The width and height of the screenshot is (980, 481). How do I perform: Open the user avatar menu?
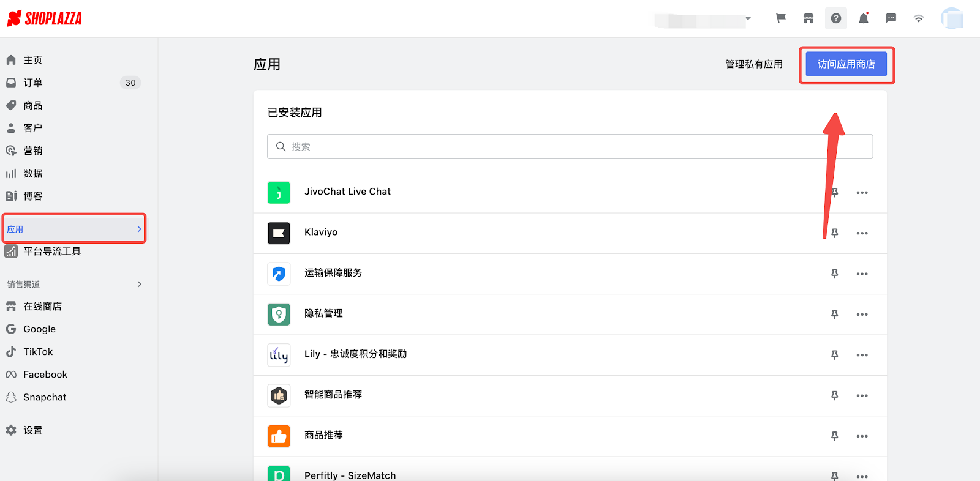(x=952, y=18)
